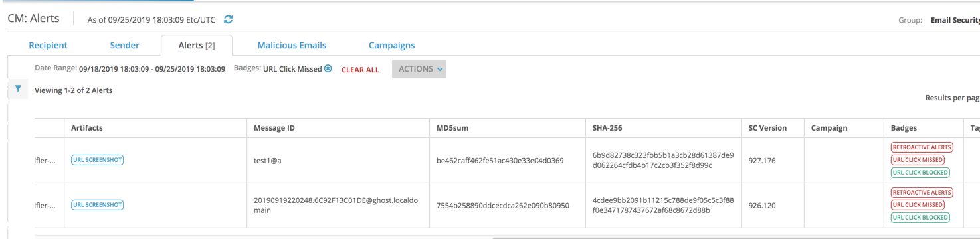Select MD5sum 7554b258890ddcecdca262e090b80950
The image size is (980, 239).
(503, 205)
